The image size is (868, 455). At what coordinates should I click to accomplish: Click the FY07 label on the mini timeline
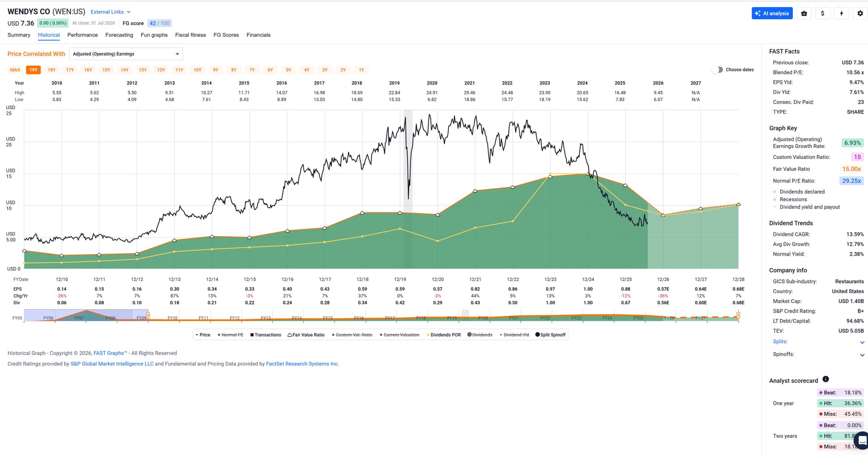pos(80,318)
